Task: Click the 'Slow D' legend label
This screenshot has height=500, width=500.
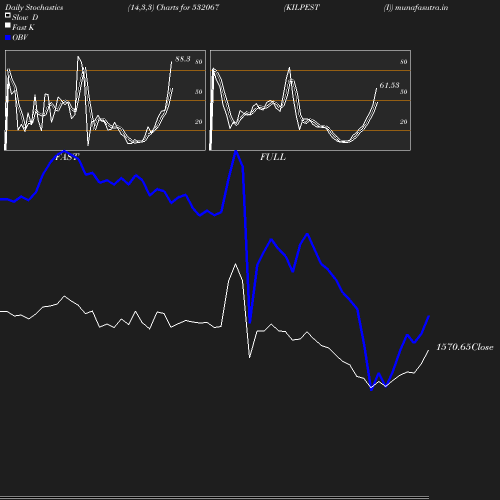Action: pos(25,17)
